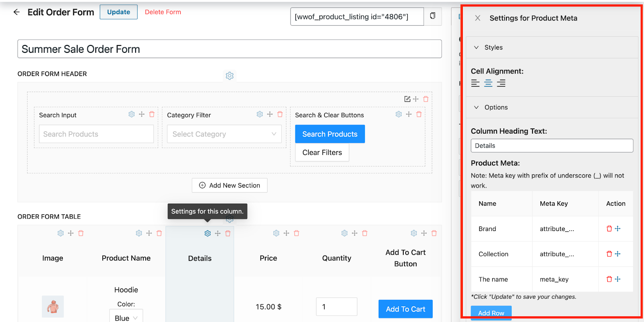This screenshot has width=644, height=322.
Task: Copy the order form shortcode
Action: (x=433, y=16)
